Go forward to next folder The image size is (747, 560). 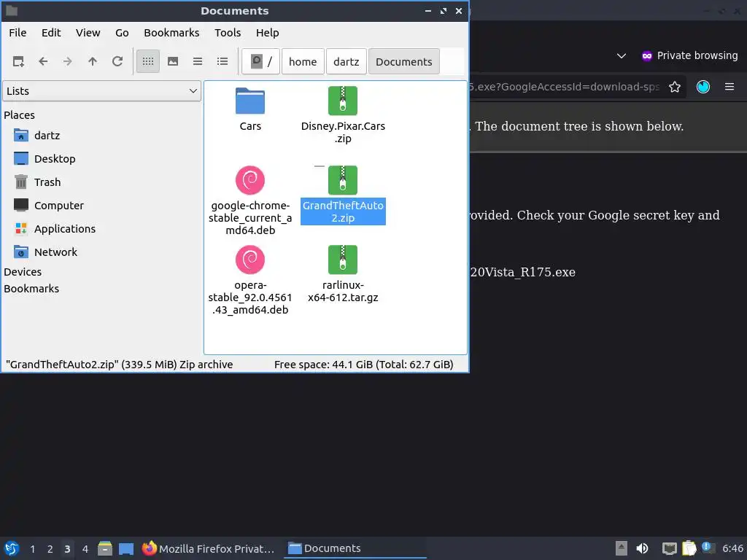tap(68, 61)
